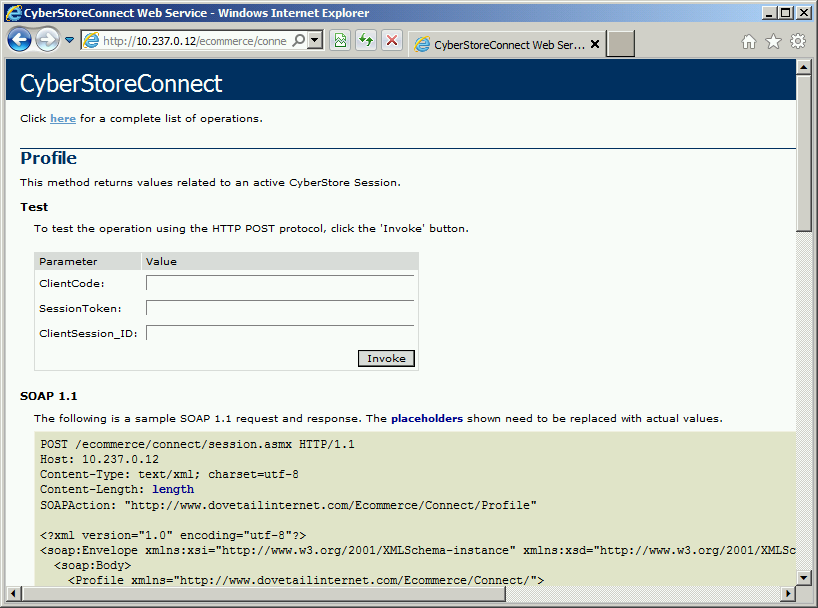Open Favorites with the star icon

[x=773, y=41]
